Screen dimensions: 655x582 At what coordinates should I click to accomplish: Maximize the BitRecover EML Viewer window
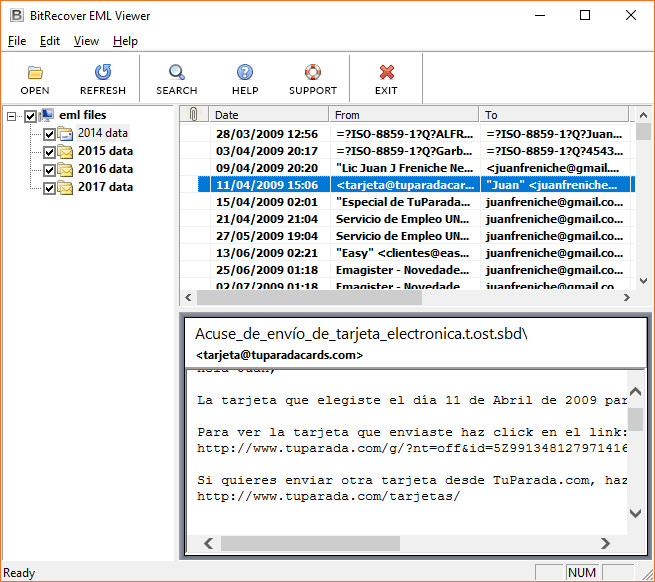coord(585,15)
